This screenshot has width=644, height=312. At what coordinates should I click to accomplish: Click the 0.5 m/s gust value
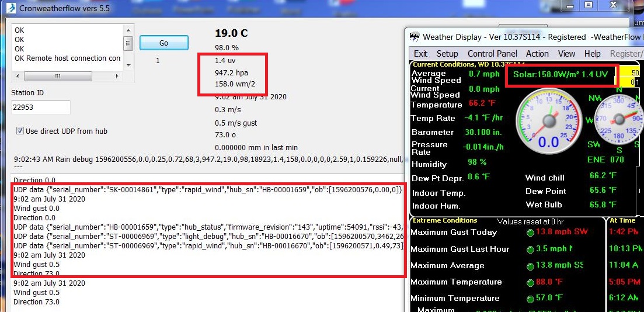click(x=236, y=123)
